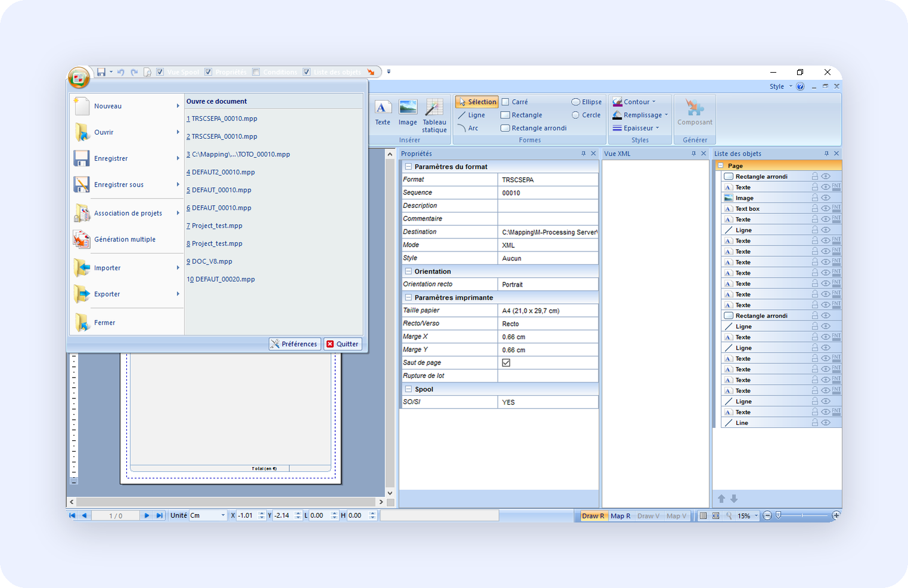Image resolution: width=908 pixels, height=588 pixels.
Task: Click the round application menu button
Action: pos(79,77)
